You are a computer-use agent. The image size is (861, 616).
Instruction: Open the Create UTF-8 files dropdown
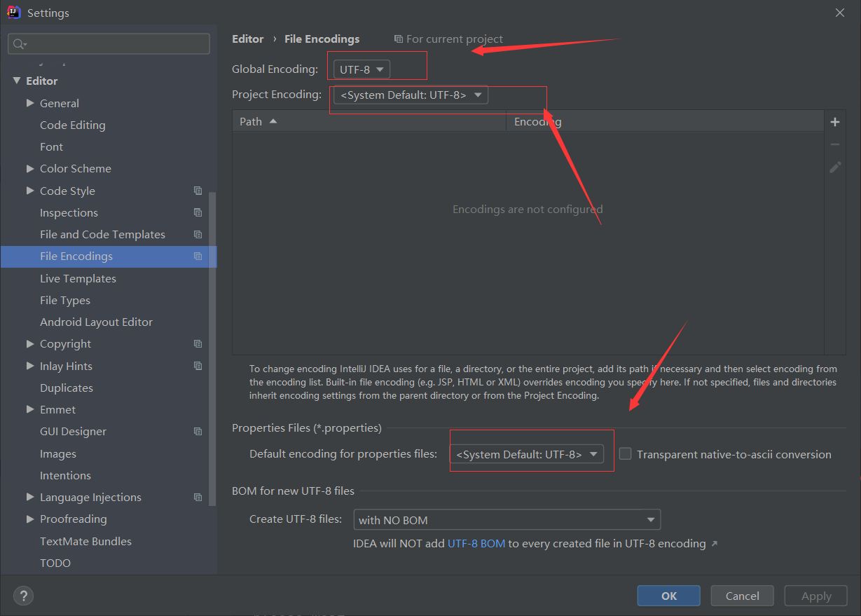507,520
